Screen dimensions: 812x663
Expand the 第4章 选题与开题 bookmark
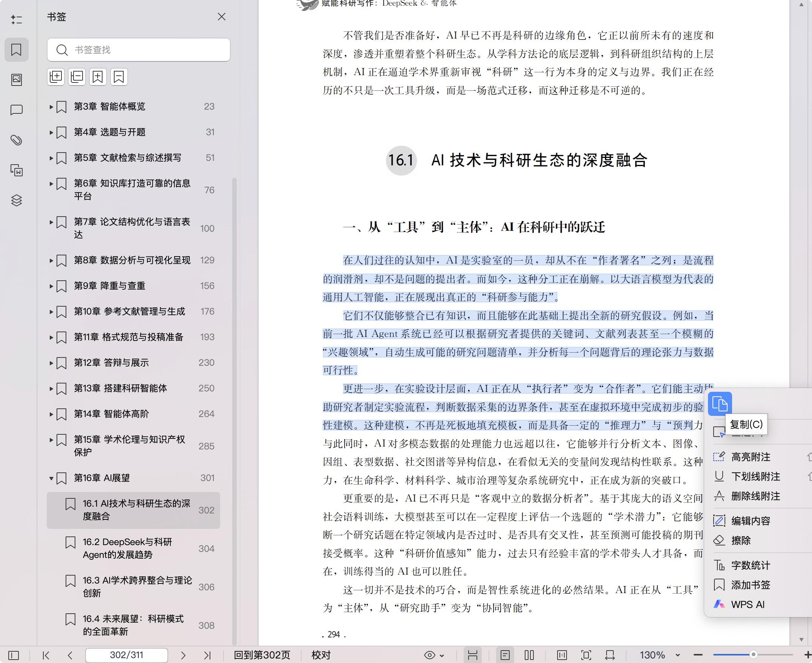(x=51, y=133)
